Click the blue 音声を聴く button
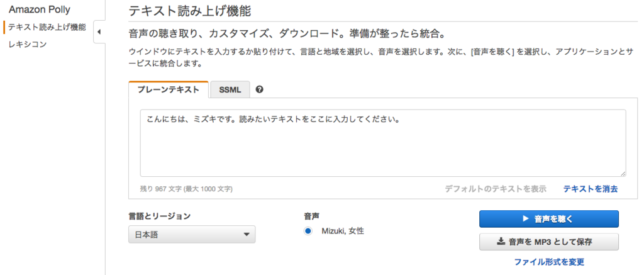Screen dimensions: 644x275 tap(548, 219)
